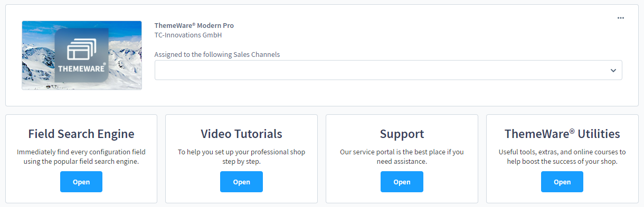Select the ThemeWare Modern Pro title
Image resolution: width=644 pixels, height=207 pixels.
(194, 25)
